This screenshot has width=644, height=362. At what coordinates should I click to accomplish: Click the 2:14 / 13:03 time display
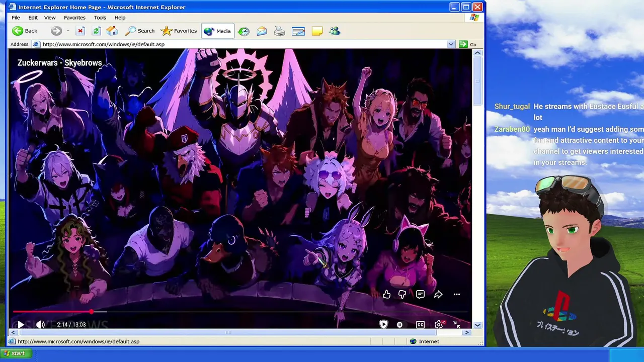pos(71,325)
